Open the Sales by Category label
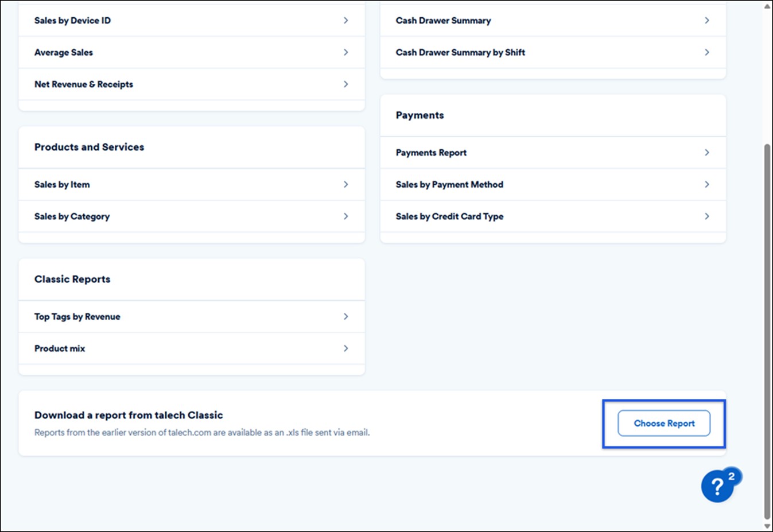The height and width of the screenshot is (532, 773). 72,216
